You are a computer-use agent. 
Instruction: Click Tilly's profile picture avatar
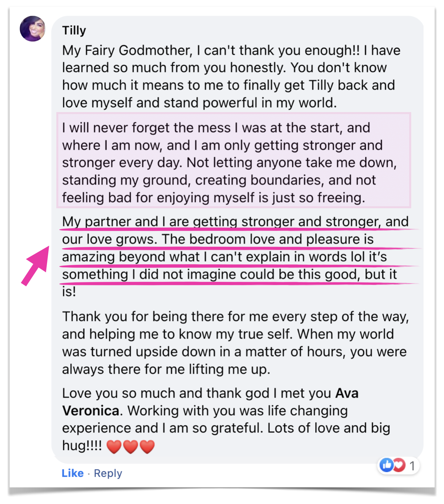[32, 29]
